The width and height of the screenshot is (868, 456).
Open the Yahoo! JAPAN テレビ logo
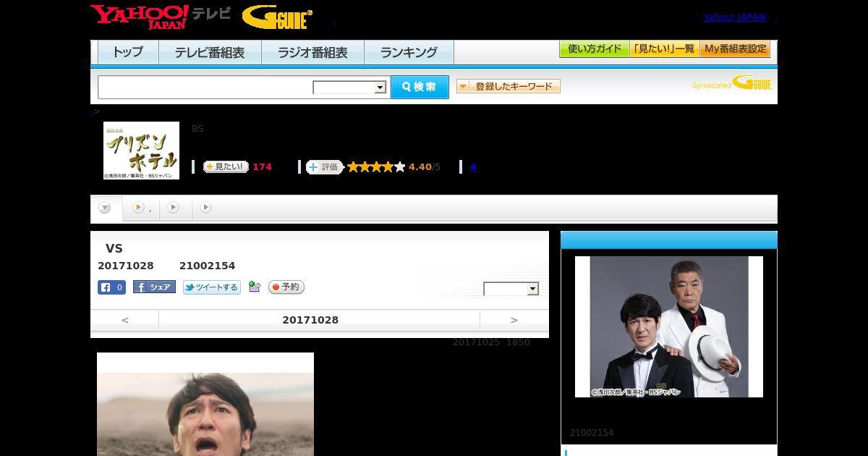(161, 17)
